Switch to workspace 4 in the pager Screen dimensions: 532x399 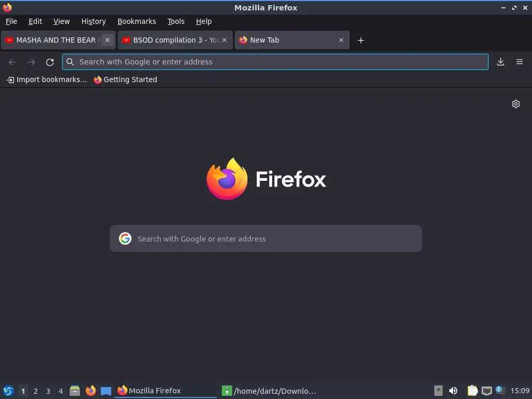pos(61,391)
